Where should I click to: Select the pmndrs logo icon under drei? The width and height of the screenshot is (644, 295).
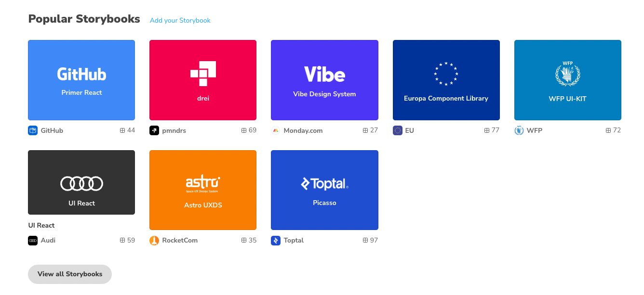[154, 130]
